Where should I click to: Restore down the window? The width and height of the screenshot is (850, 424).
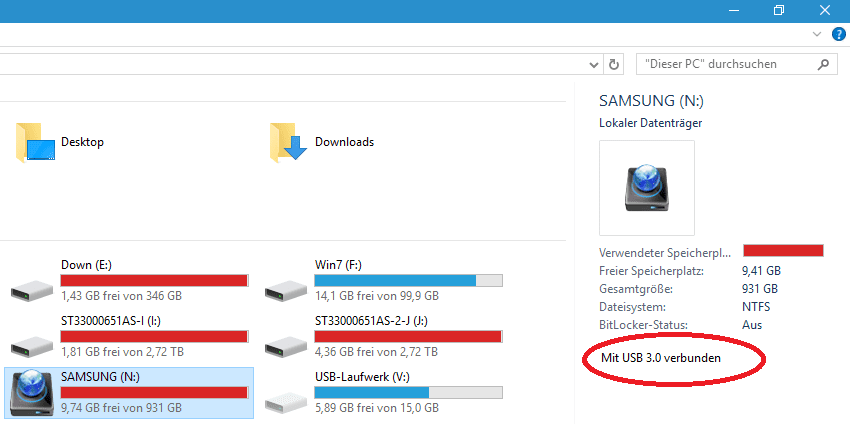[780, 10]
